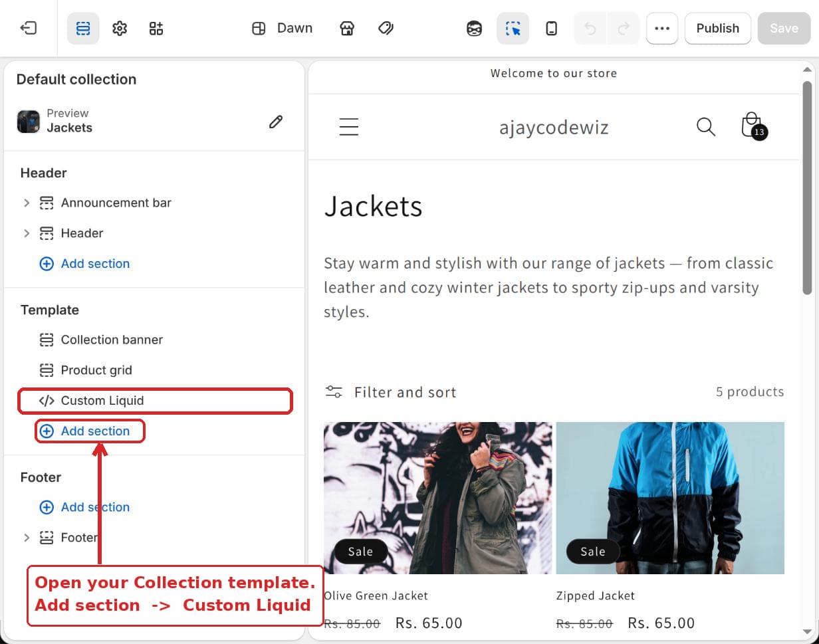Screen dimensions: 819x644
Task: Toggle the inspector selection tool
Action: (513, 29)
